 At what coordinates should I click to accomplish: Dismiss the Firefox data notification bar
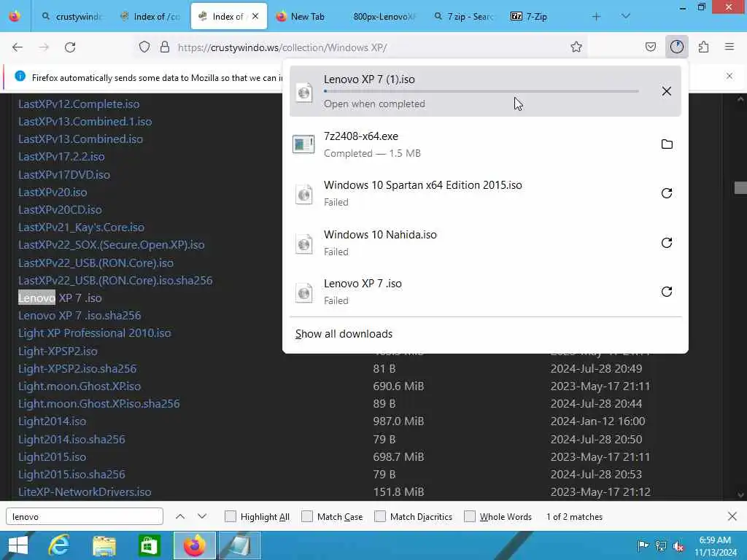pos(729,76)
